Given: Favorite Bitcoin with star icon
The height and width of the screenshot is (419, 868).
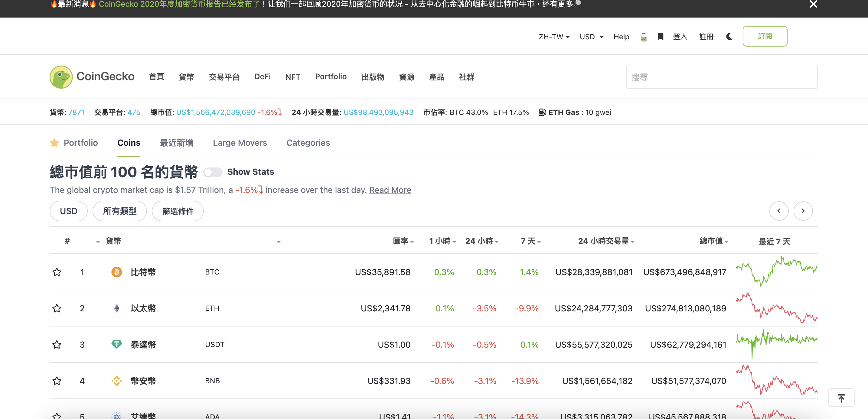Looking at the screenshot, I should (57, 272).
